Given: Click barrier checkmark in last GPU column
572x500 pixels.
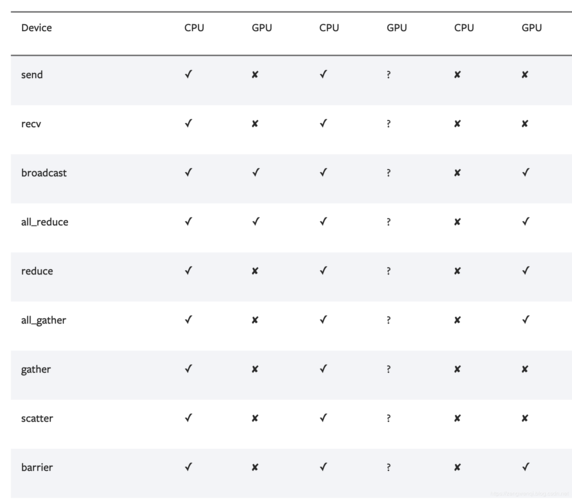Looking at the screenshot, I should click(x=526, y=467).
